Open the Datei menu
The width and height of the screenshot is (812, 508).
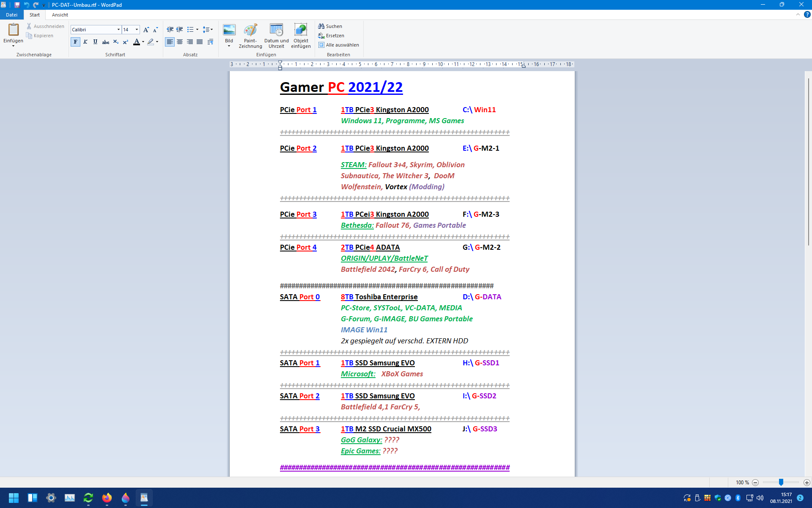[x=11, y=15]
